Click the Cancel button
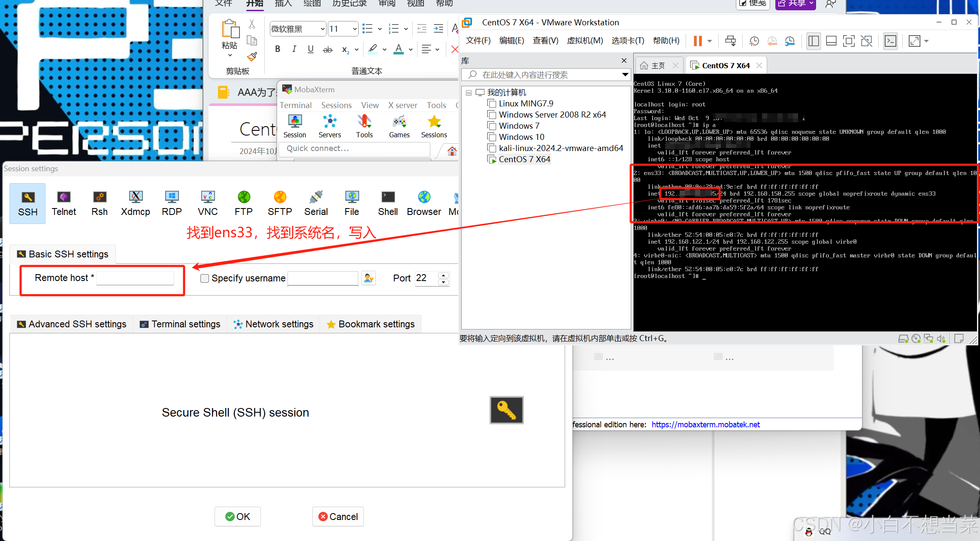The image size is (980, 541). coord(338,517)
